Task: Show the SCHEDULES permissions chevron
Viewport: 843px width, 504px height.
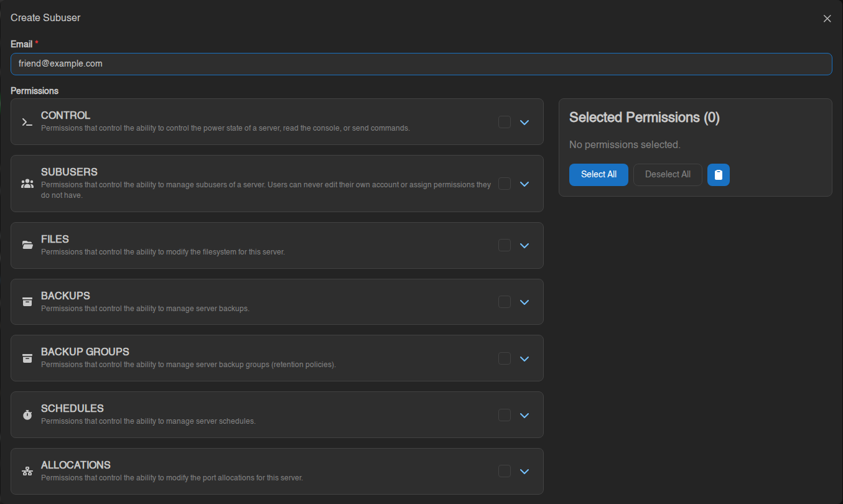Action: pos(524,415)
